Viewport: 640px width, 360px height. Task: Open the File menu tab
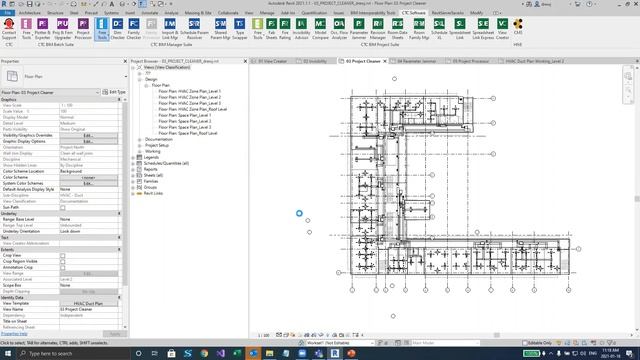point(7,13)
